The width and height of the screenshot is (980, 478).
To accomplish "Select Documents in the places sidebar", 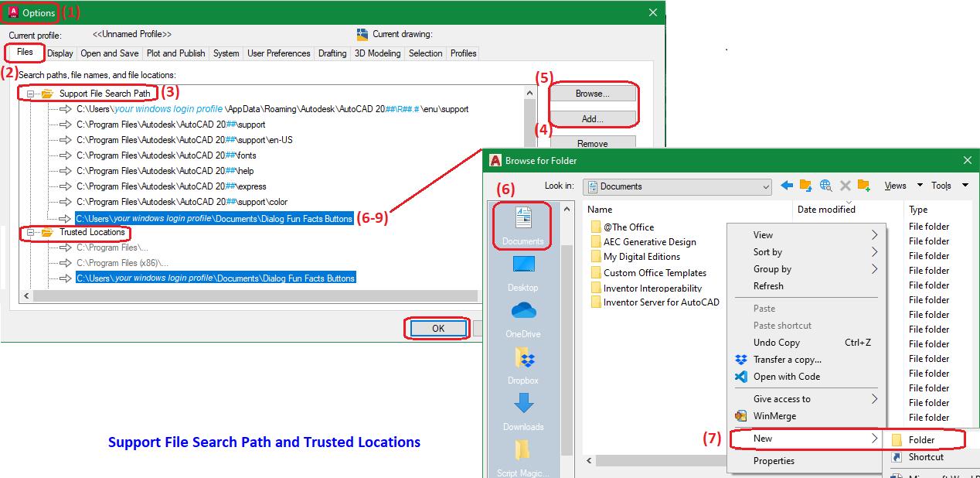I will tap(522, 227).
